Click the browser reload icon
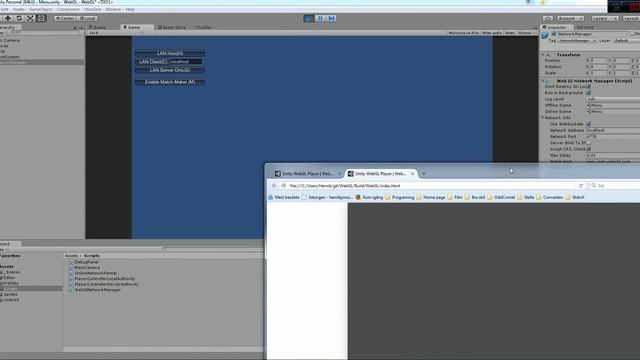The height and width of the screenshot is (360, 640). point(581,186)
